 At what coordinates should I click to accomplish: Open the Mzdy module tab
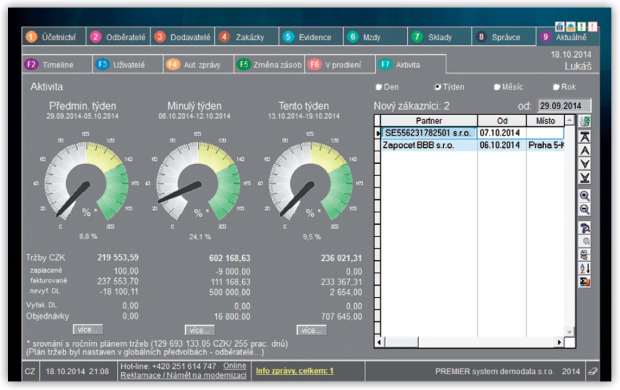376,37
